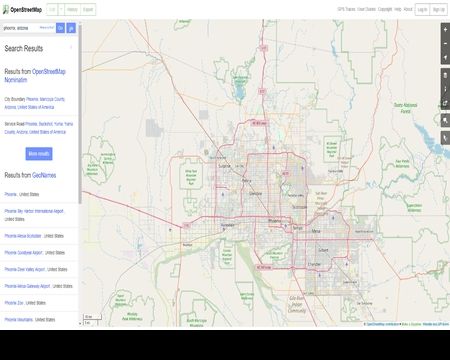Zoom out of the map

(x=445, y=43)
